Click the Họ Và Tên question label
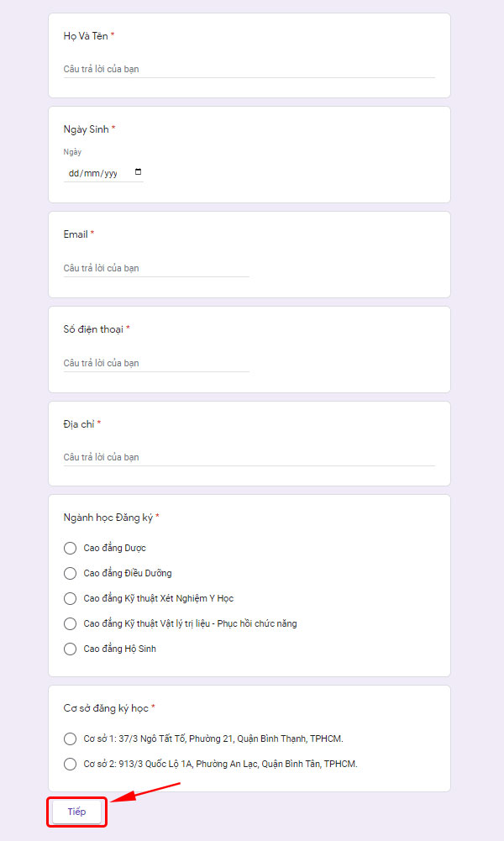The width and height of the screenshot is (504, 841). pos(85,36)
